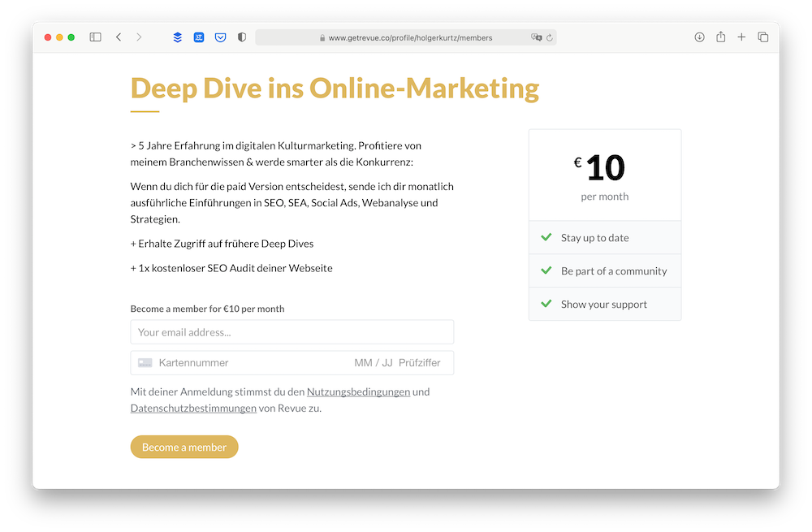Go forward with the forward arrow
Image resolution: width=812 pixels, height=532 pixels.
pyautogui.click(x=139, y=37)
